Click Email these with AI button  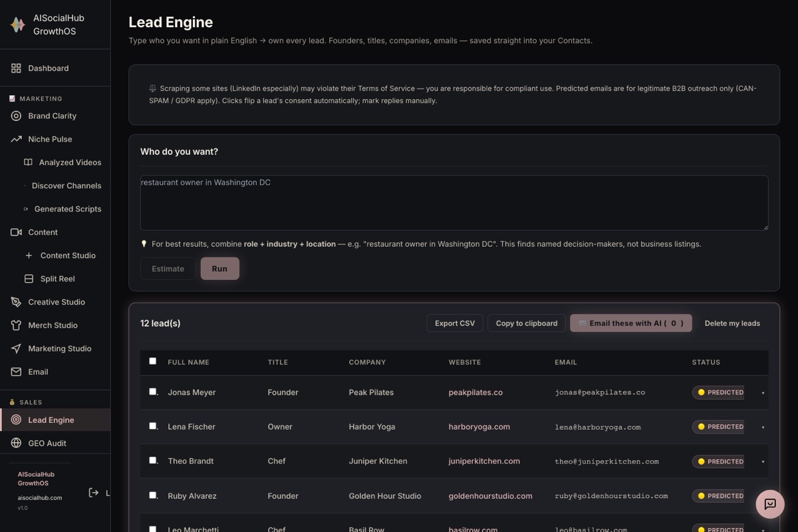630,323
